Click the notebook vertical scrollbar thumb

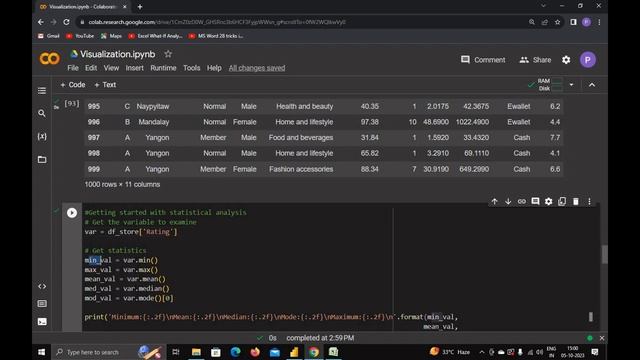pos(604,254)
